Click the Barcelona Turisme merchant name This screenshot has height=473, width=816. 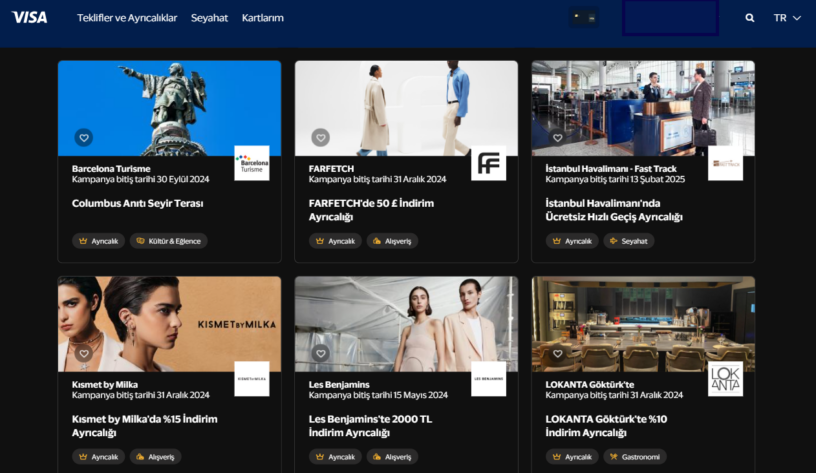(x=111, y=169)
